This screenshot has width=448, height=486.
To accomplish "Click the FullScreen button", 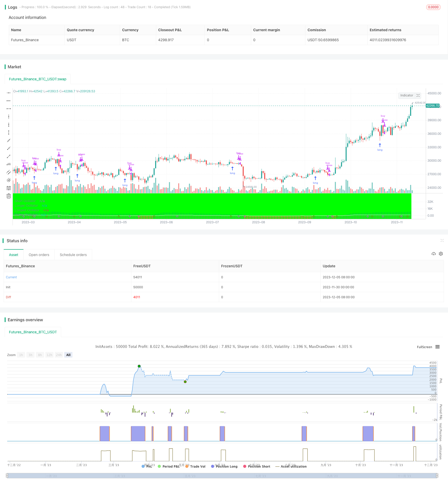I will pyautogui.click(x=424, y=347).
